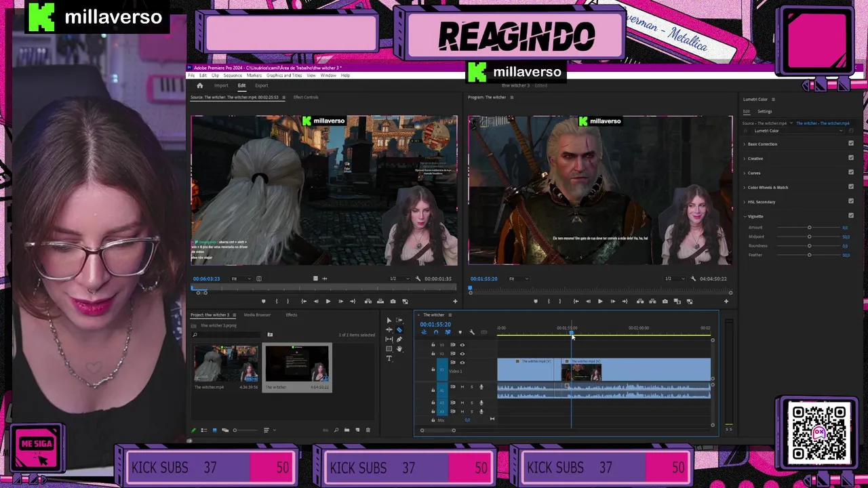
Task: Expand Curves section
Action: tap(745, 173)
